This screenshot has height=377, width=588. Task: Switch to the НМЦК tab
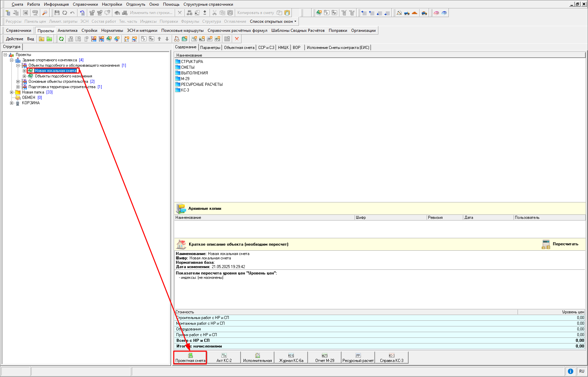(283, 48)
